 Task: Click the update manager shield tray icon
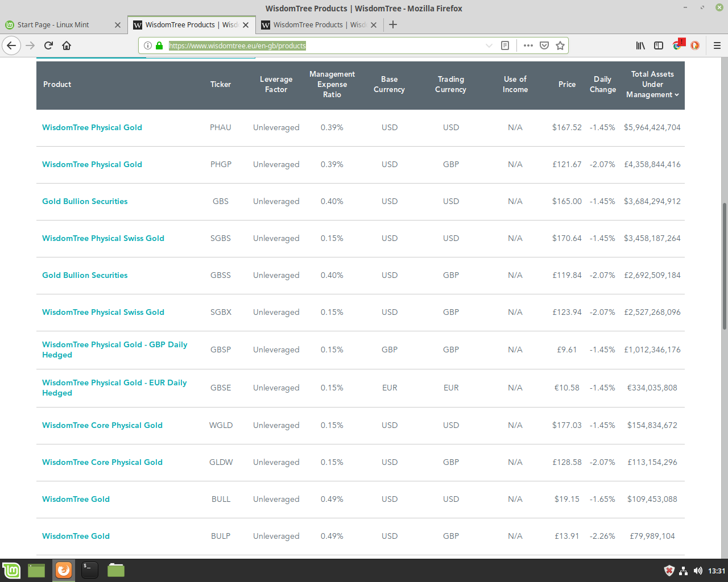[669, 571]
